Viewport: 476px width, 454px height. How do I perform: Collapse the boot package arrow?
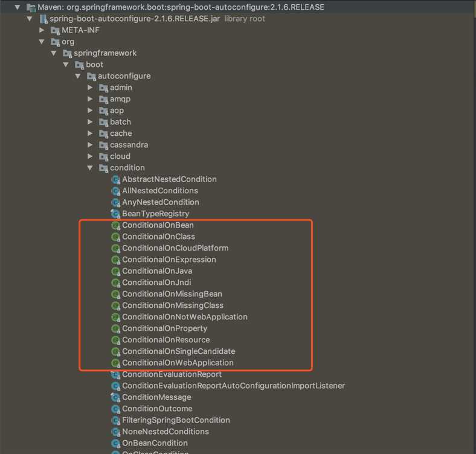pos(66,65)
